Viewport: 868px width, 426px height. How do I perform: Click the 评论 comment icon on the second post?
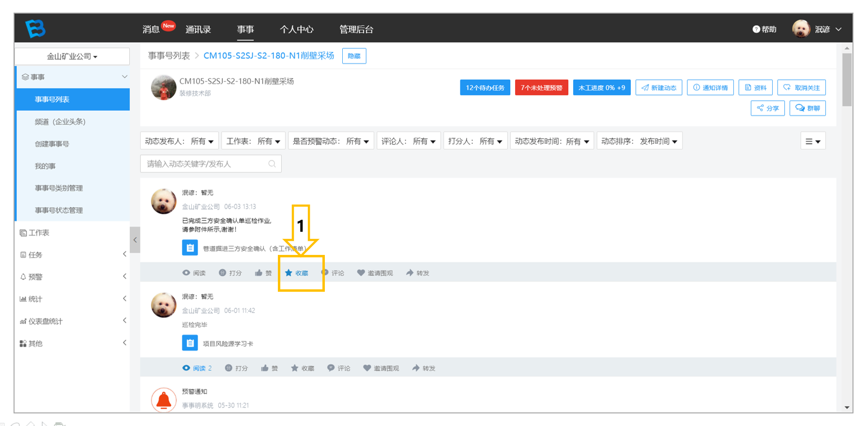coord(331,368)
